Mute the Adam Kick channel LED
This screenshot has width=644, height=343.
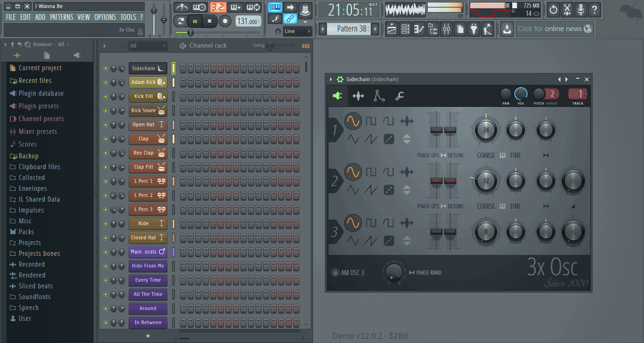point(106,82)
